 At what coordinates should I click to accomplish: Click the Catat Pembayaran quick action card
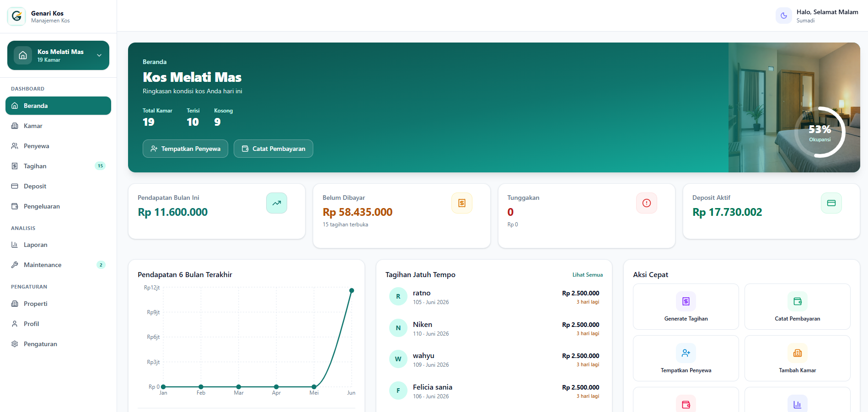tap(798, 306)
